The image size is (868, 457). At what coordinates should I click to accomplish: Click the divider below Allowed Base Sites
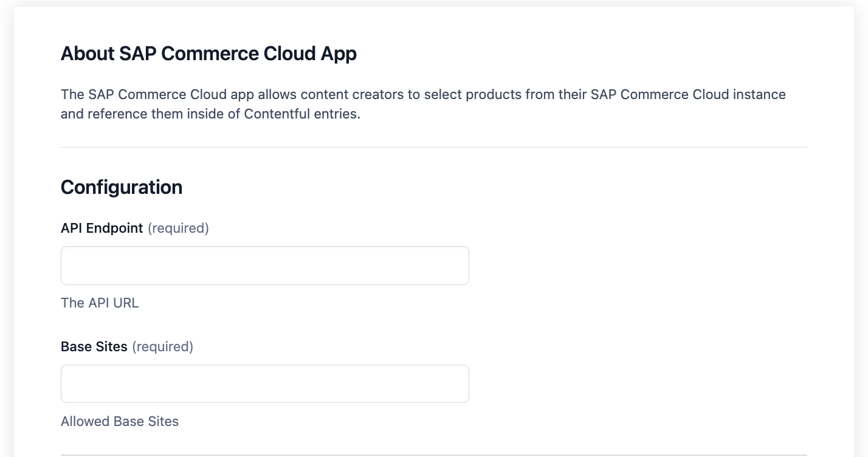pos(433,455)
